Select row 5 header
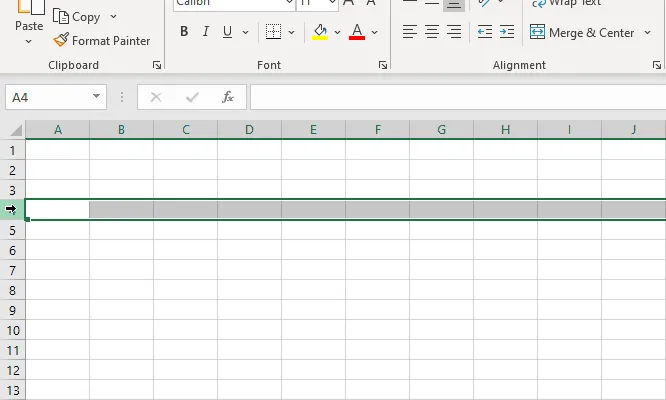Image resolution: width=666 pixels, height=400 pixels. coord(12,230)
